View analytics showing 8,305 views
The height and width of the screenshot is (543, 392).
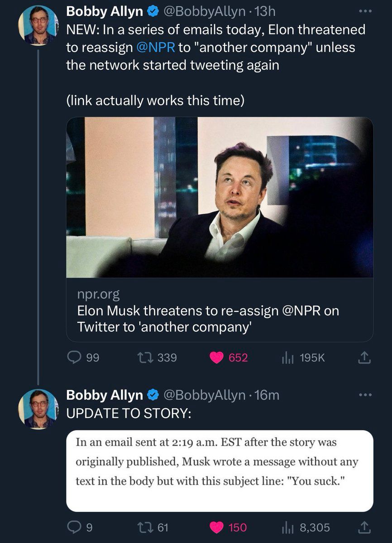point(288,528)
